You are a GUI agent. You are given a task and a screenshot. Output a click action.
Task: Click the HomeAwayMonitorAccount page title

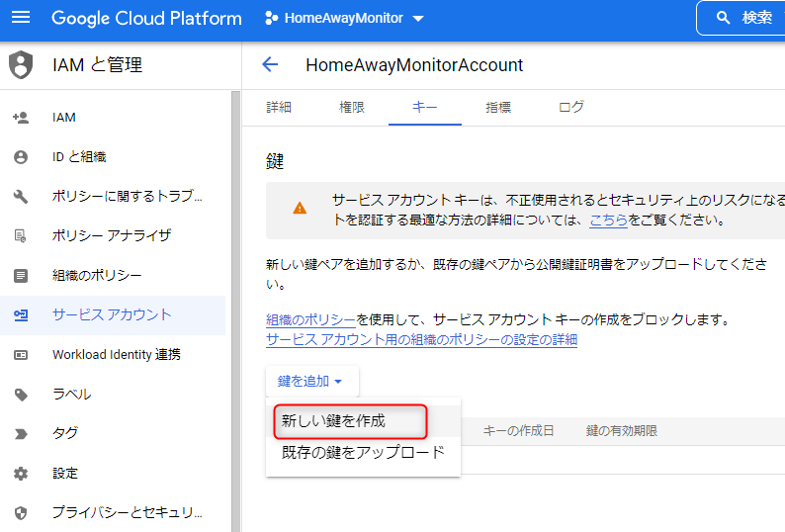coord(414,65)
